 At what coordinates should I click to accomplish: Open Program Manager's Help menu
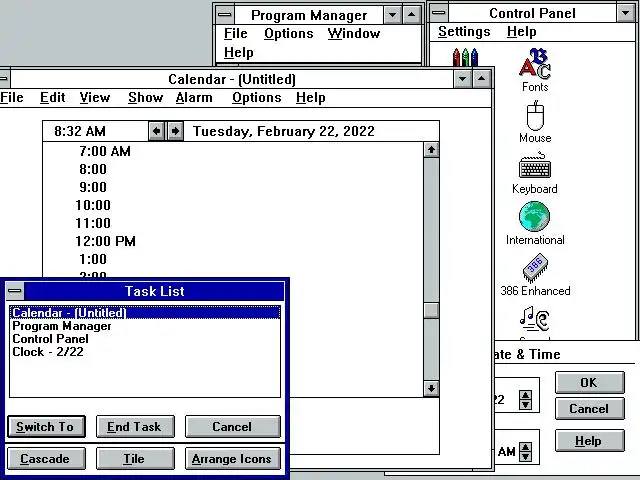click(x=239, y=52)
